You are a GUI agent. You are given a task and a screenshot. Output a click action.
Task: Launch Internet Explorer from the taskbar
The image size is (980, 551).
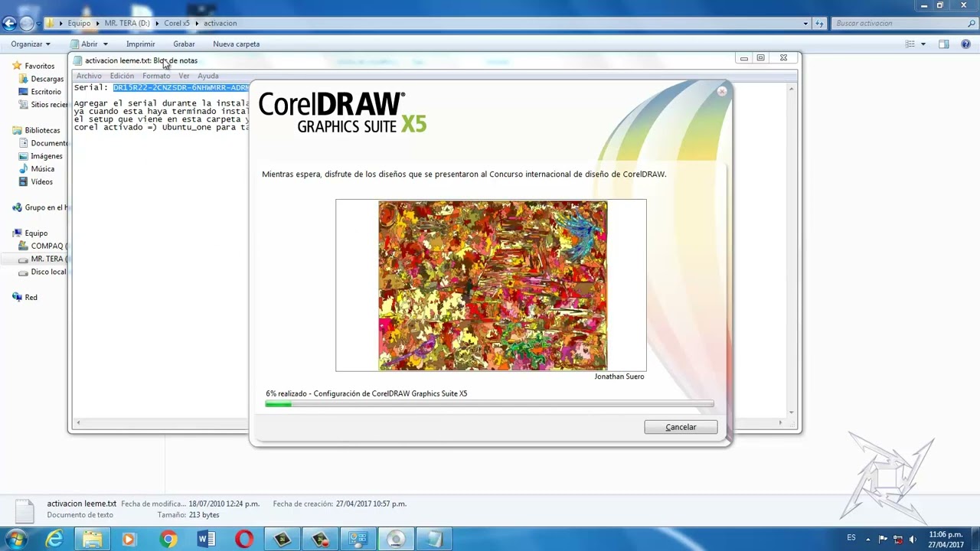coord(54,540)
